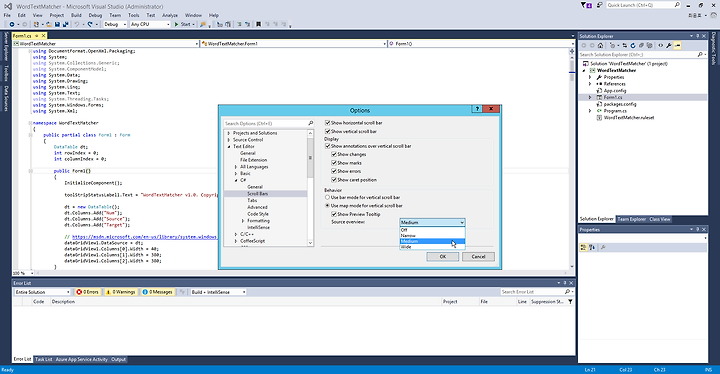Screen dimensions: 720x374
Task: Click the Navigate Backward toolbar icon
Action: [12, 24]
